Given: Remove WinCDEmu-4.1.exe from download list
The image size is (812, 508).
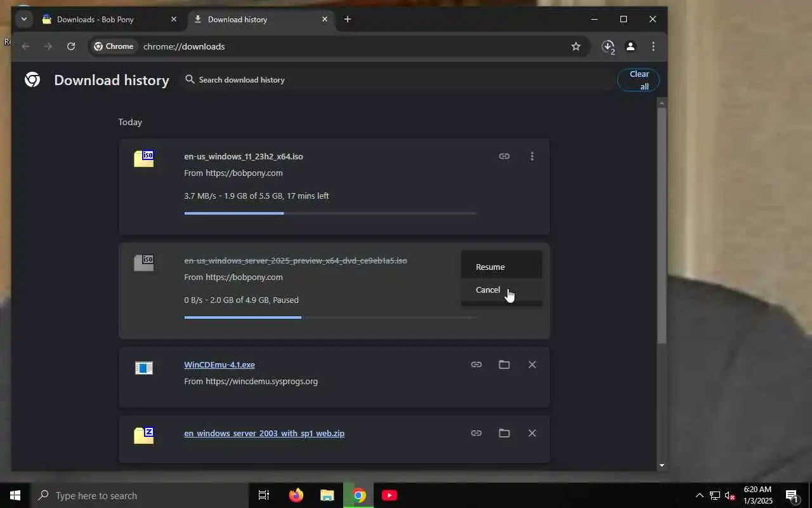Looking at the screenshot, I should pos(532,364).
